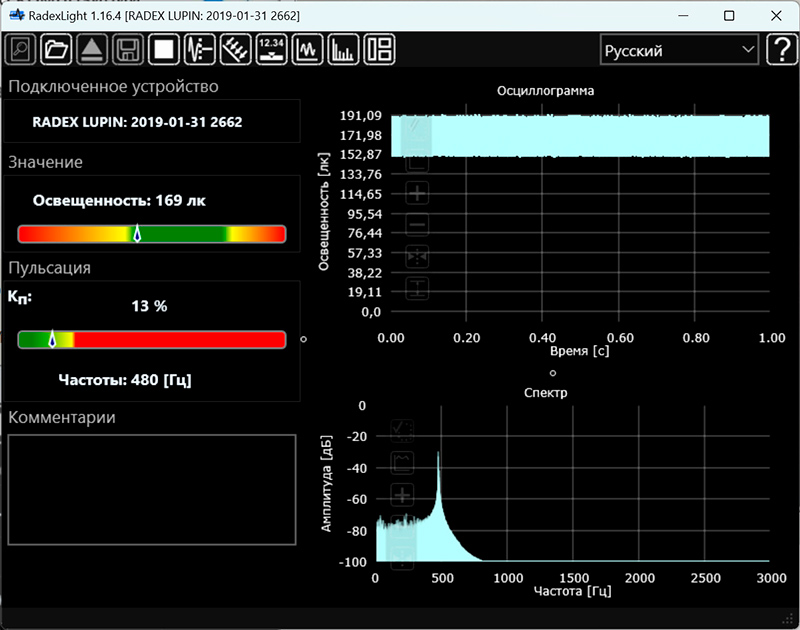
Task: Open a saved measurement file
Action: [56, 49]
